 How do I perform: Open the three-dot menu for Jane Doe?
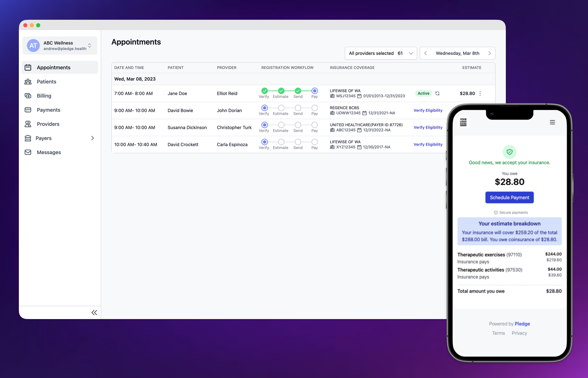[480, 93]
